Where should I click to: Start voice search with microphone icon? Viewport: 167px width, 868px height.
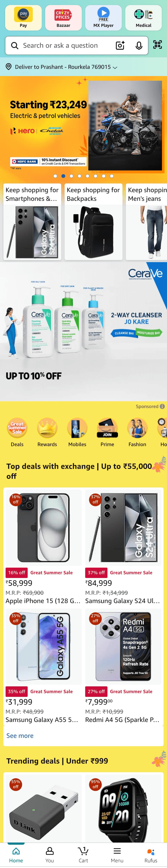[139, 46]
